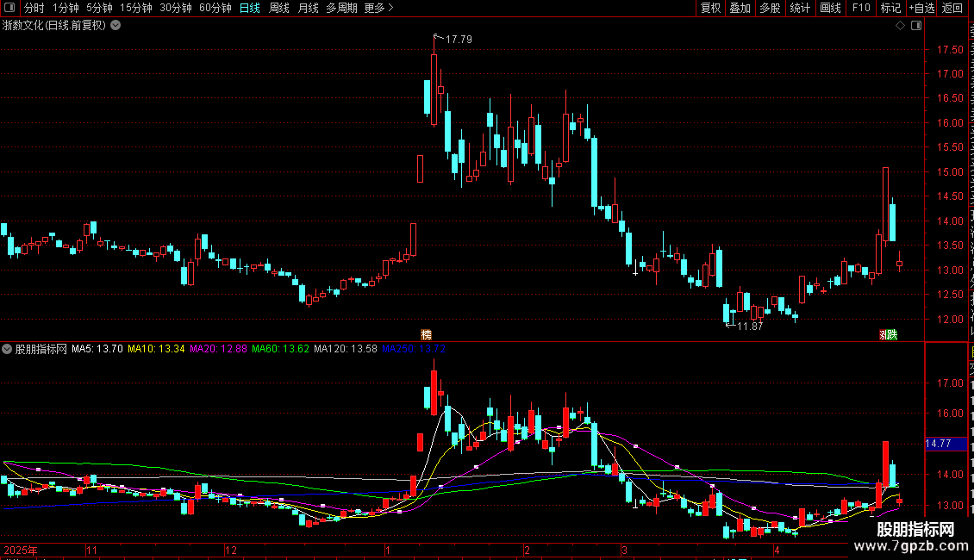Open the indicator settings circle icon beside 股朋指标网
Viewport: 974px width, 560px height.
[x=7, y=349]
